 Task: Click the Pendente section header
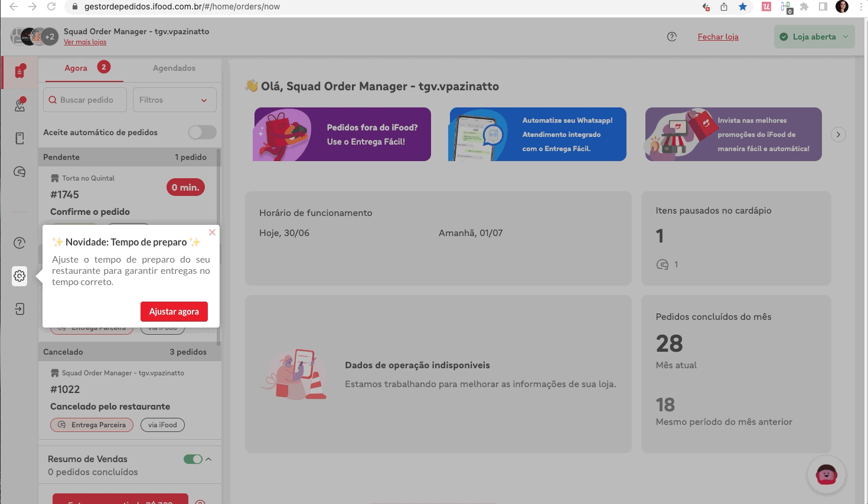[x=128, y=157]
